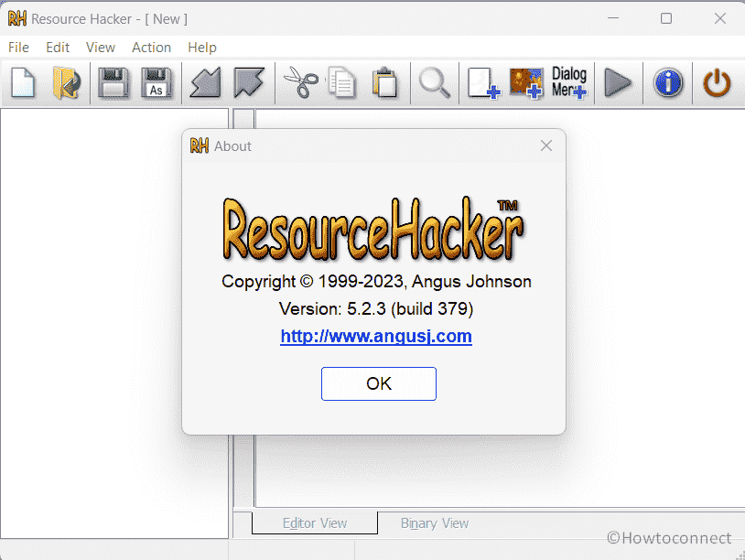The height and width of the screenshot is (560, 745).
Task: Visit the angusj.com website link
Action: [x=375, y=337]
